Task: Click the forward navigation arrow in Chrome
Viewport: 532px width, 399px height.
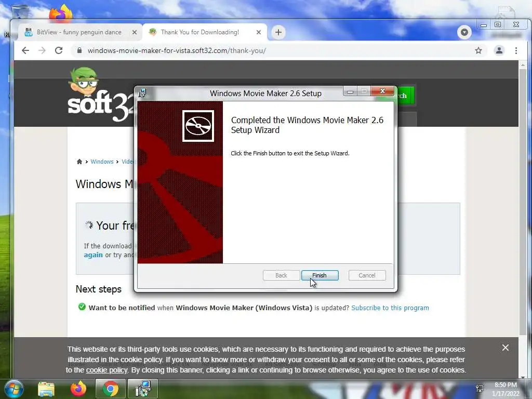Action: coord(42,50)
